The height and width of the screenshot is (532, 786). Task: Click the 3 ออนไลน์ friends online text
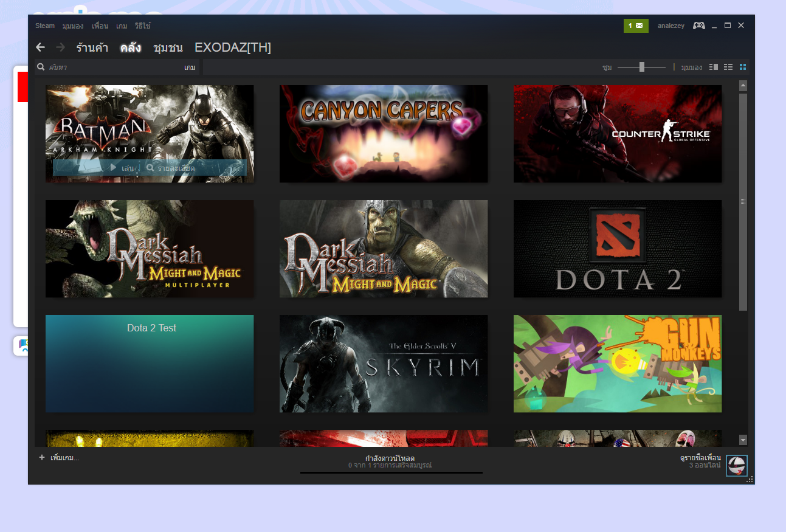705,466
